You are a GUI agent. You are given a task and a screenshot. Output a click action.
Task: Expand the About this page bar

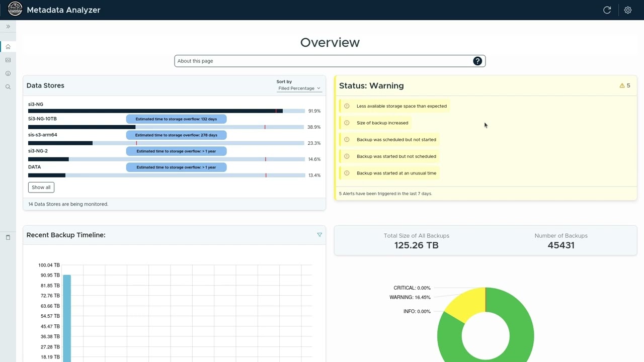coord(330,61)
